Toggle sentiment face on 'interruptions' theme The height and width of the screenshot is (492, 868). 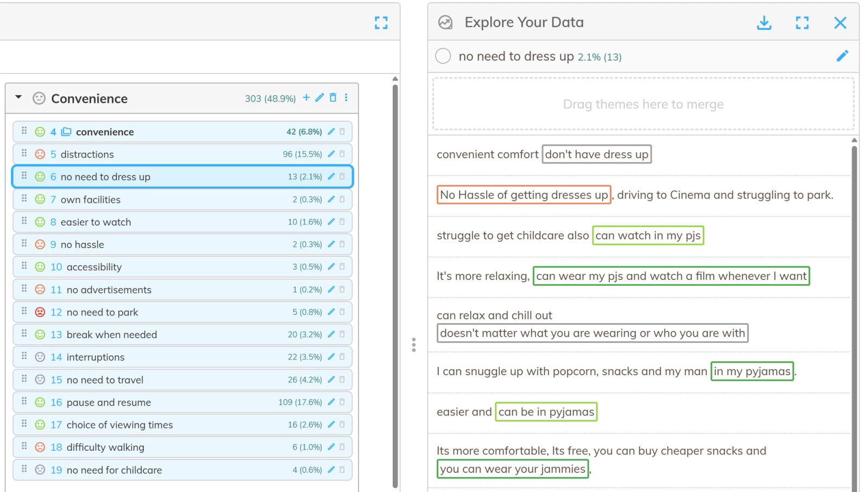coord(40,357)
